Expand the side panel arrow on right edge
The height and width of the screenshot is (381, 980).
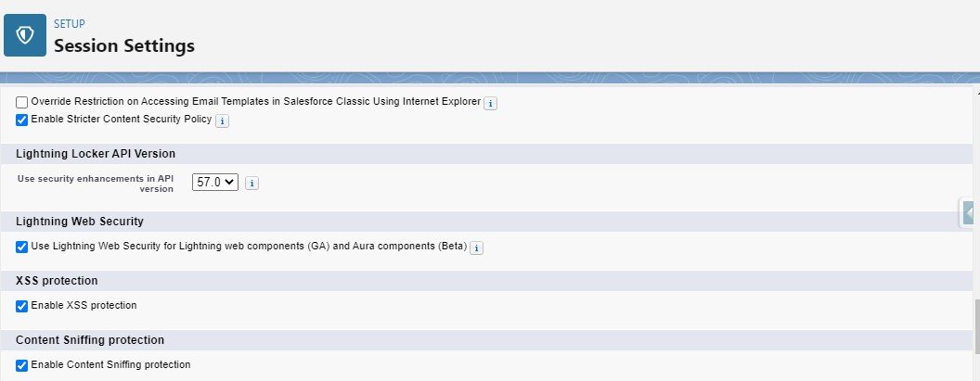tap(970, 212)
